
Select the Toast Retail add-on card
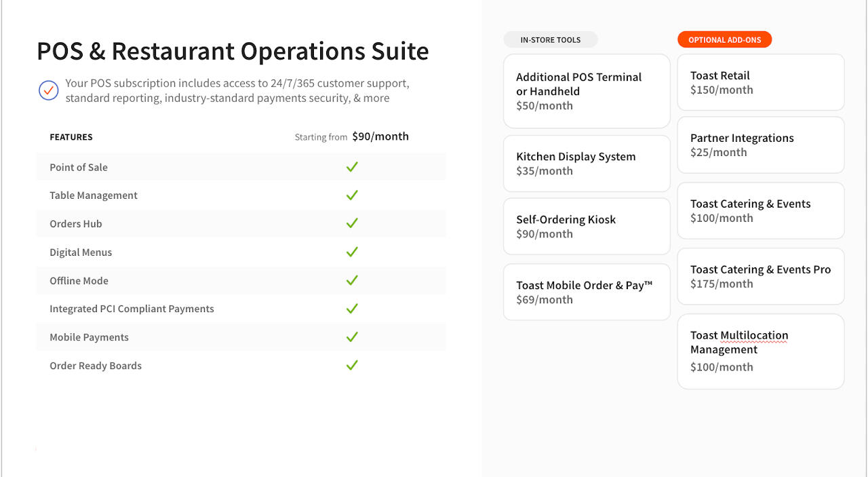click(760, 82)
